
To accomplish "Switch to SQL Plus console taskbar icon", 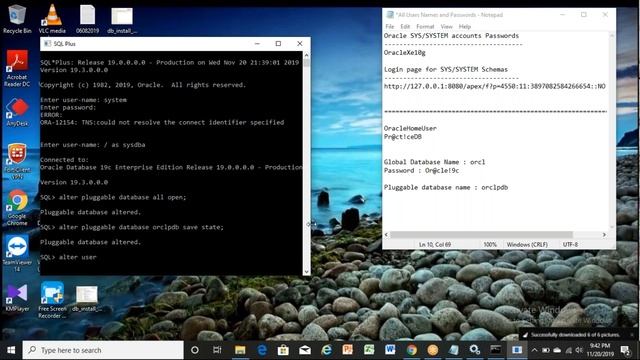I will pos(496,350).
